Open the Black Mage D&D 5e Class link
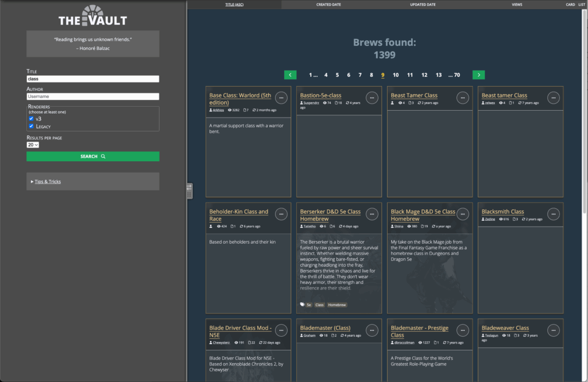The image size is (588, 382). point(423,215)
